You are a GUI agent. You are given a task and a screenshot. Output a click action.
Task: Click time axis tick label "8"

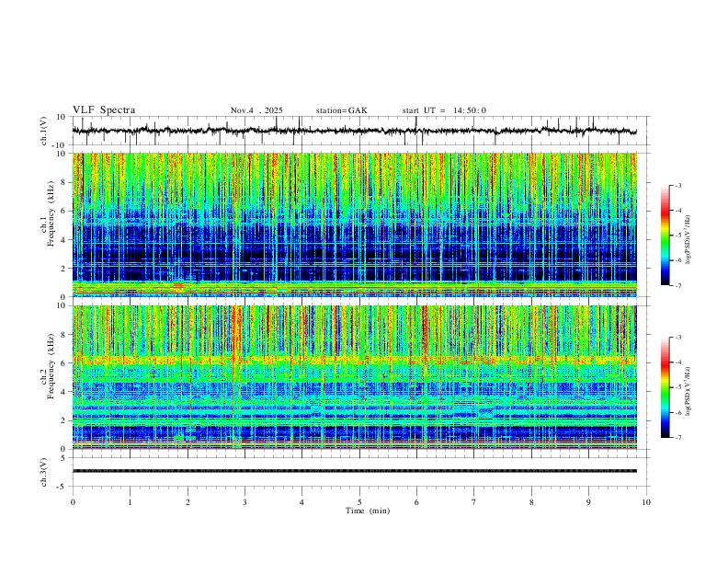[x=531, y=502]
